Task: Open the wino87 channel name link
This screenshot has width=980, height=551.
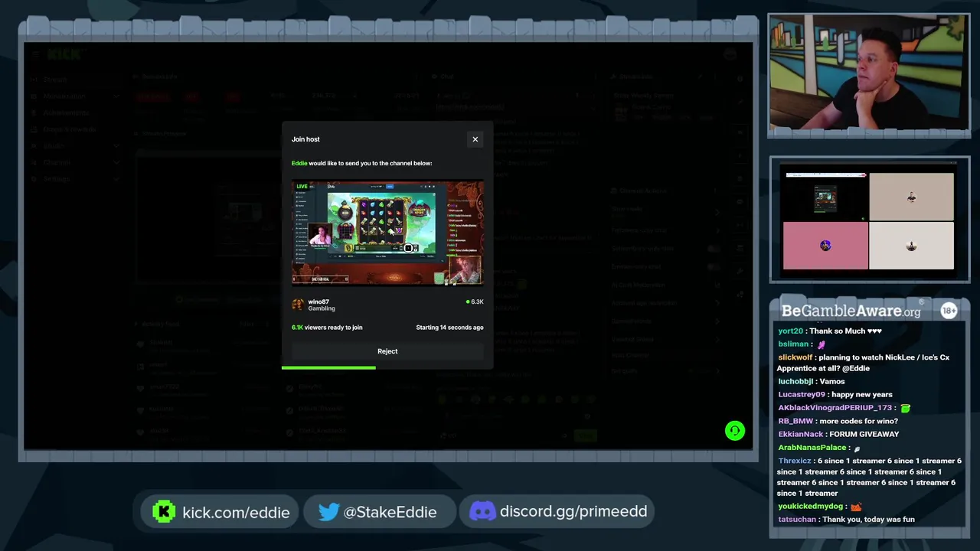Action: tap(318, 302)
